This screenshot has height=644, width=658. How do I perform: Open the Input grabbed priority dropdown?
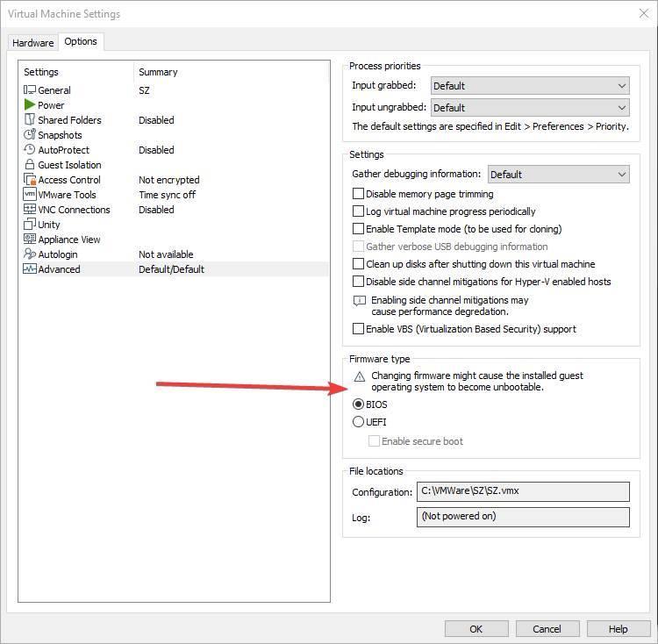tap(530, 86)
